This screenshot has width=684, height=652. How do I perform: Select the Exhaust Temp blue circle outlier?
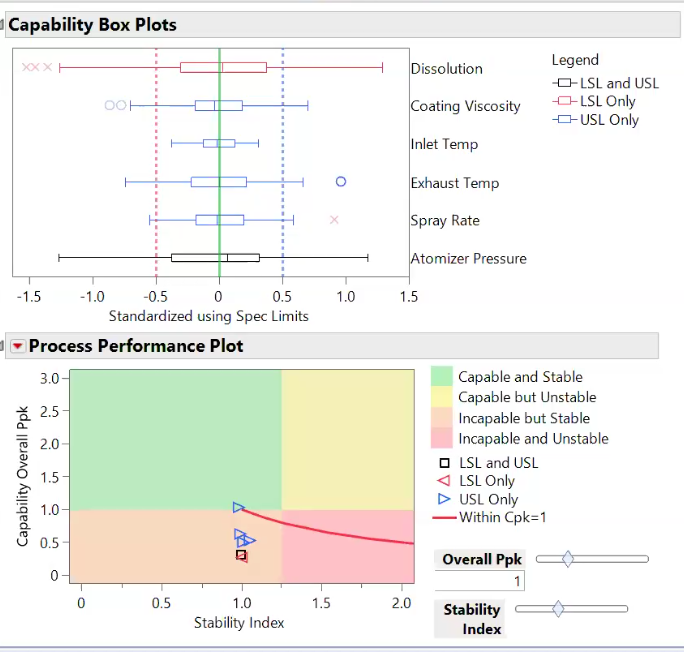(x=341, y=181)
